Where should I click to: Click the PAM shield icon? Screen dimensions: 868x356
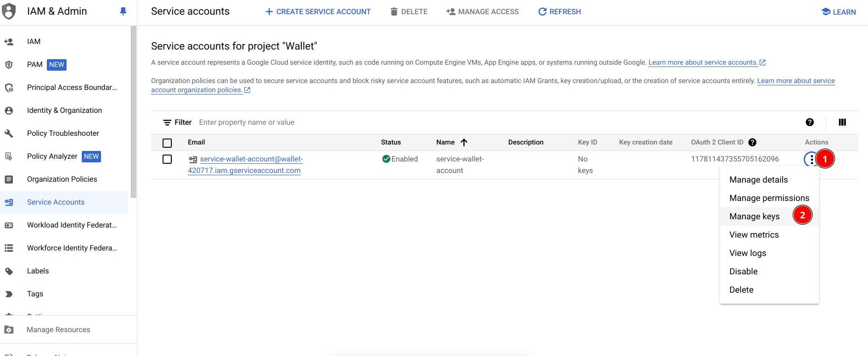click(x=9, y=65)
